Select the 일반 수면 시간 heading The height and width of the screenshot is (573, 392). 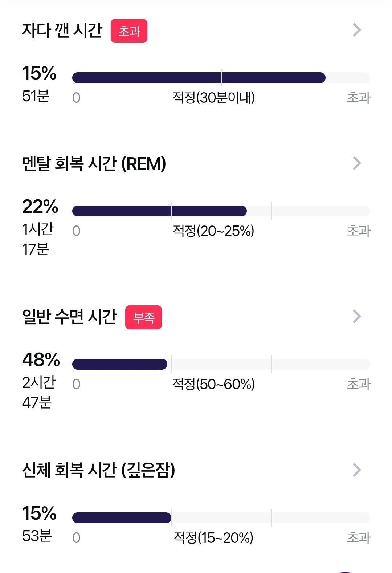click(69, 317)
